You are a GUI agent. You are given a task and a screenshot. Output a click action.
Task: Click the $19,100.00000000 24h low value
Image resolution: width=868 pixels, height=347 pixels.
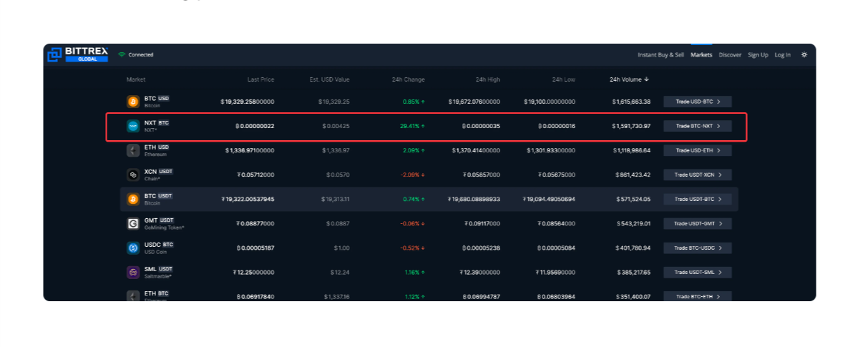coord(550,102)
